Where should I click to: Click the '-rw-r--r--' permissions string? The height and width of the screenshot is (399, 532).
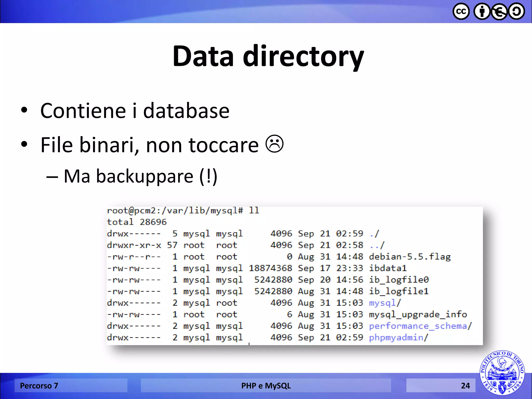point(134,257)
